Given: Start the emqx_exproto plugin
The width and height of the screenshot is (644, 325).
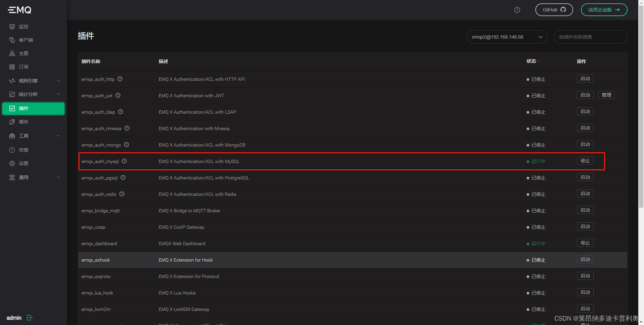Looking at the screenshot, I should coord(585,276).
